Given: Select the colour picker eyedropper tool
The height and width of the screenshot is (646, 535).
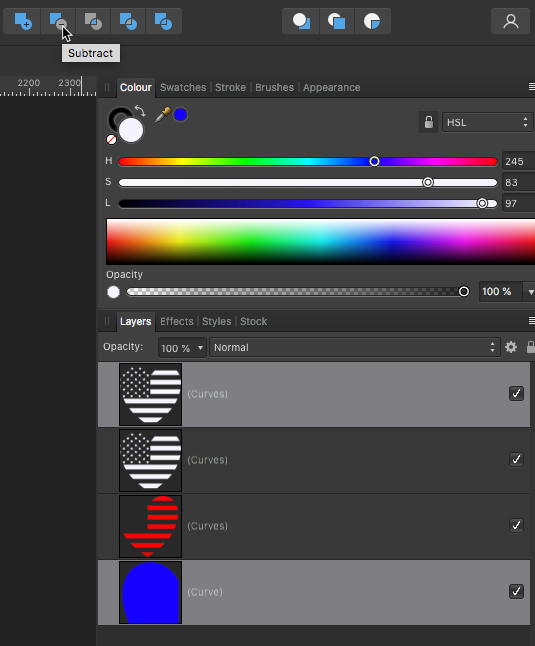Looking at the screenshot, I should [x=163, y=115].
